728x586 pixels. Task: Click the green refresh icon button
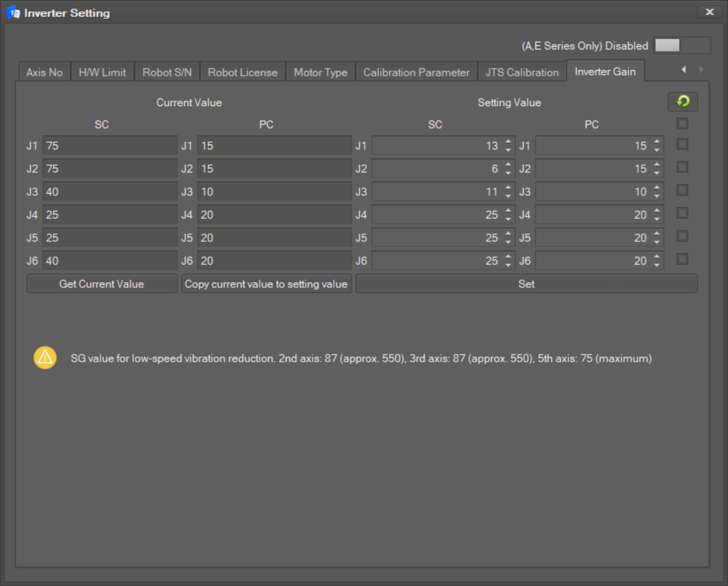click(x=683, y=102)
